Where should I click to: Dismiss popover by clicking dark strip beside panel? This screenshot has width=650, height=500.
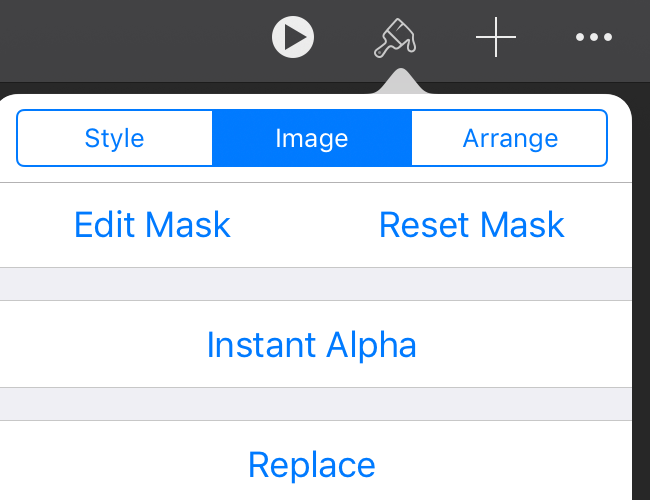(641, 290)
